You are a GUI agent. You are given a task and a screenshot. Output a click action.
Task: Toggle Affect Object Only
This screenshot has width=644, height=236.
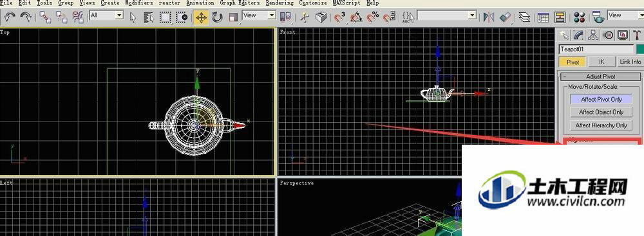coord(601,112)
